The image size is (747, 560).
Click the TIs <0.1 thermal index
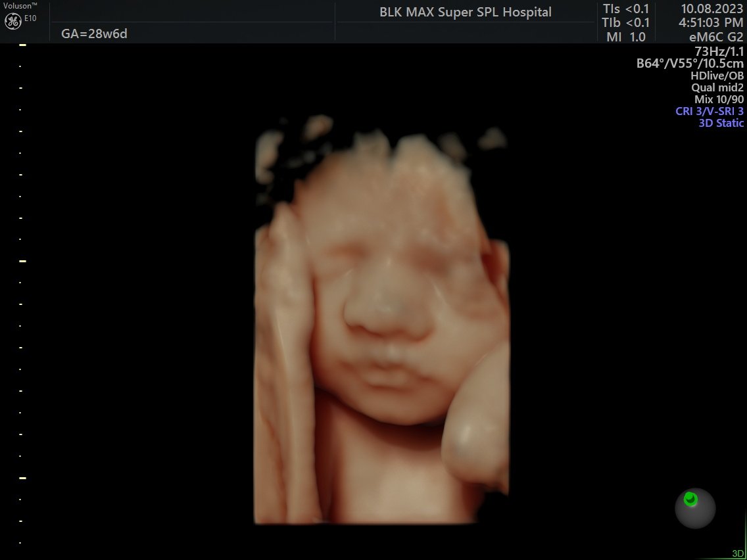626,9
